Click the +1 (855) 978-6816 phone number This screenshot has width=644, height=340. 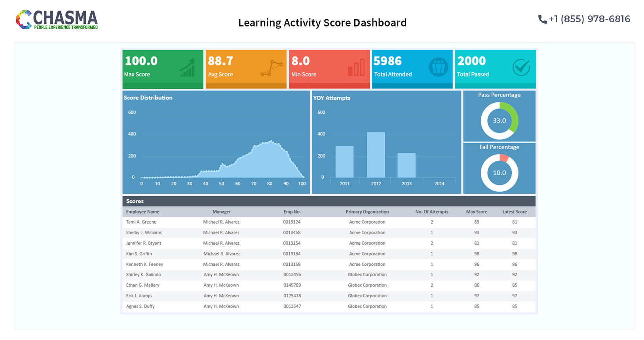click(x=589, y=19)
